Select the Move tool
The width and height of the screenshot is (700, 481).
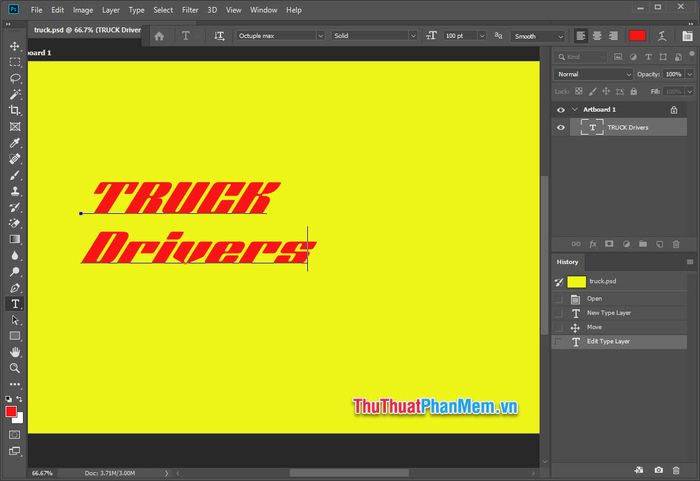[x=15, y=46]
